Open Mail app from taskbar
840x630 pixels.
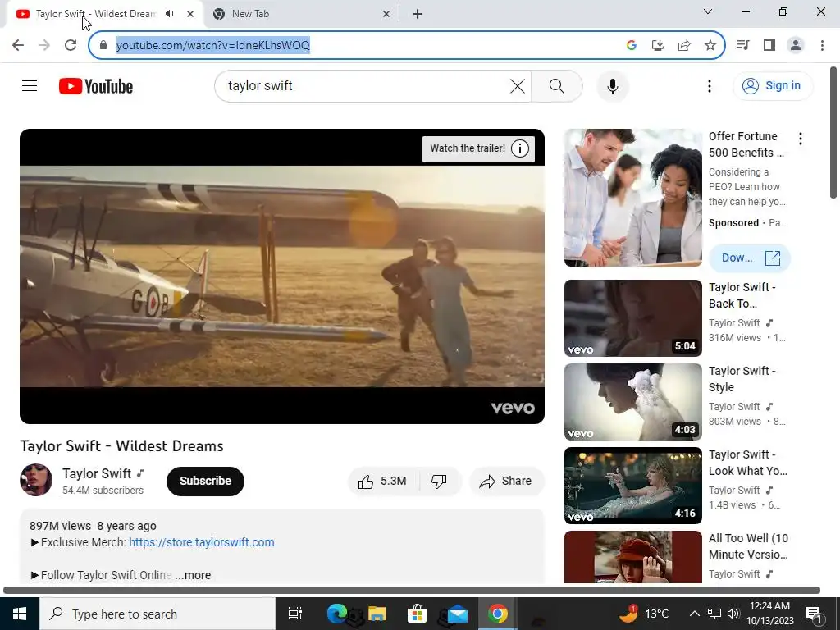coord(457,614)
